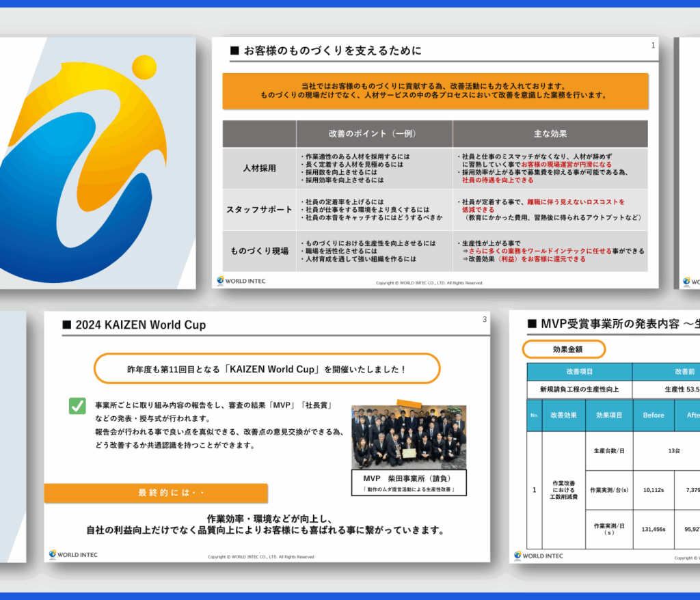Click the rounded box 昨年度も第11回目となる announcement

coord(267,369)
